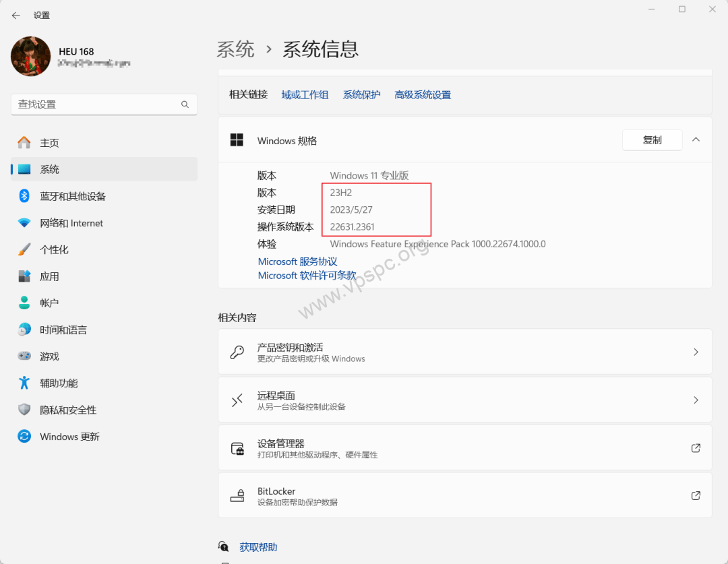Open the gamepad icon for 游戏

[24, 356]
